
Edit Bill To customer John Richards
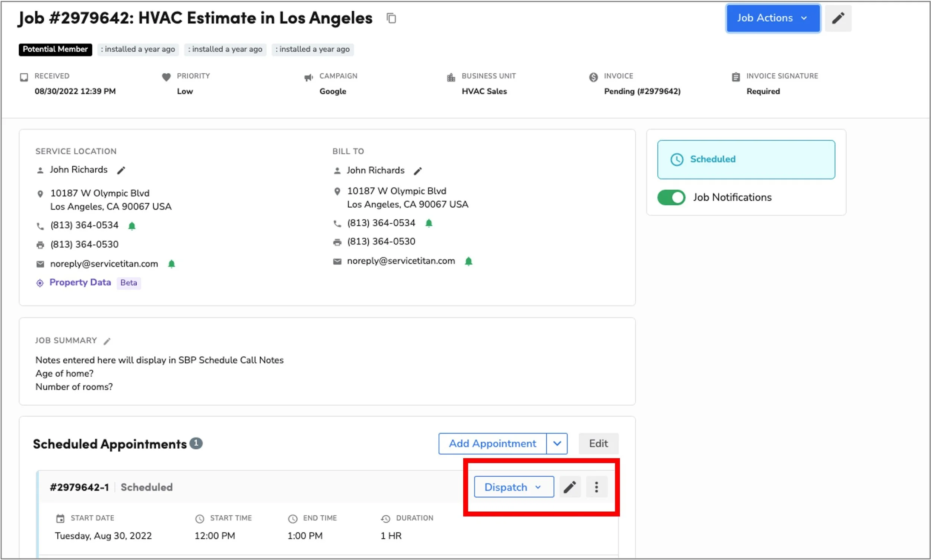click(x=417, y=171)
